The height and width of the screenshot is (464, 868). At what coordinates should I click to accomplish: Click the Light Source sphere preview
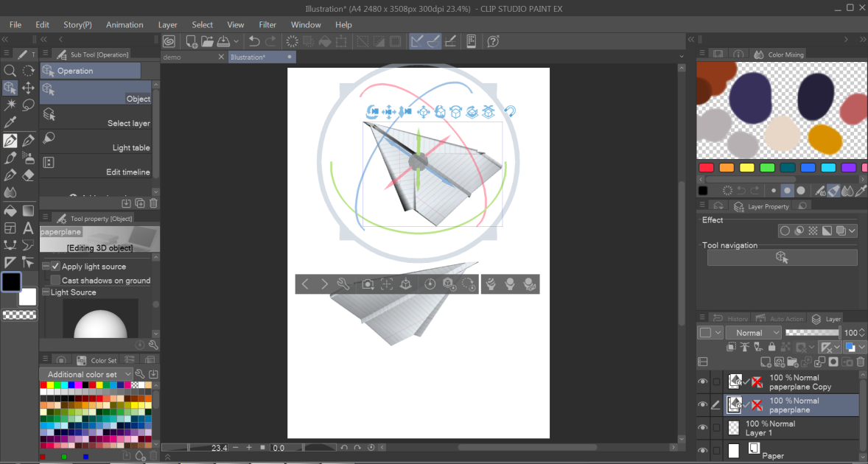[x=100, y=319]
